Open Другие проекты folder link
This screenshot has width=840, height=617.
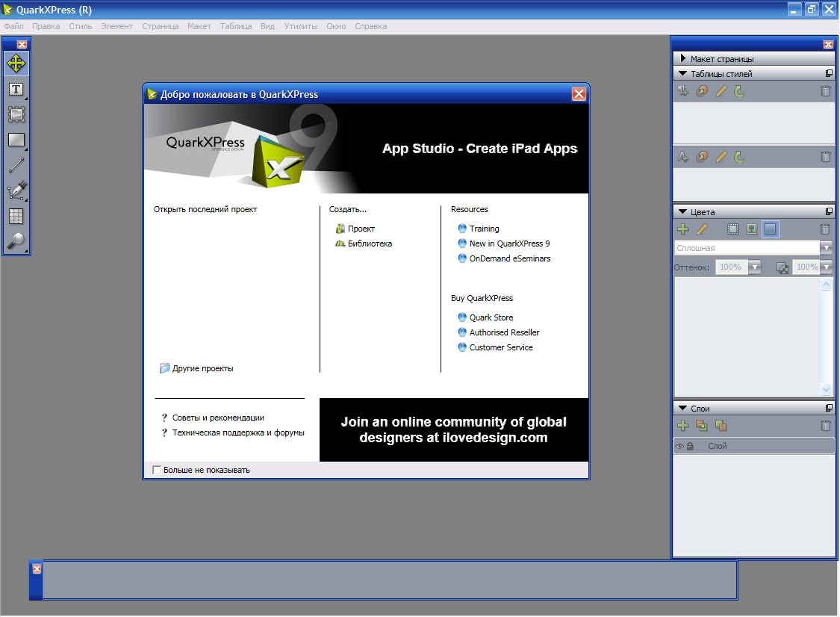coord(196,369)
